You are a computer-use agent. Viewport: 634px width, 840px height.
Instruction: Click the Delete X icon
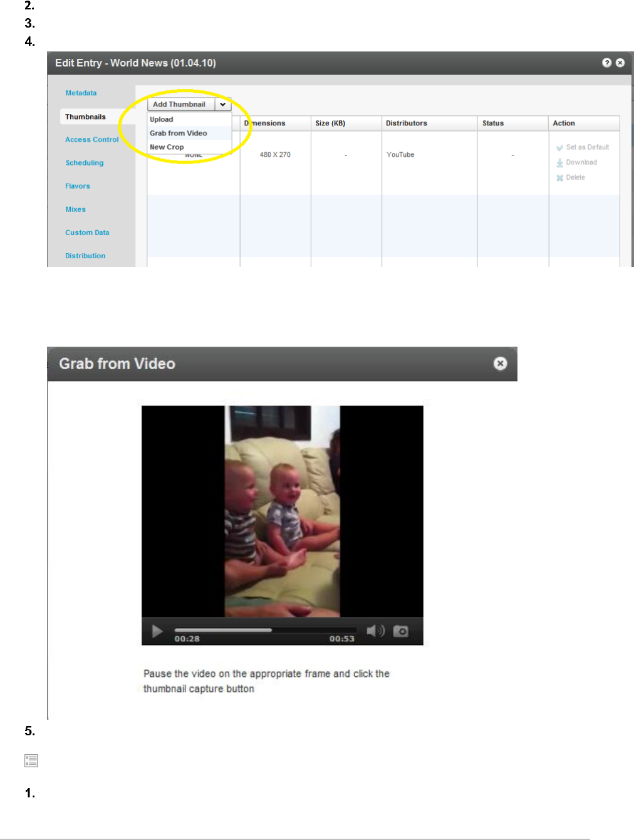pos(559,178)
